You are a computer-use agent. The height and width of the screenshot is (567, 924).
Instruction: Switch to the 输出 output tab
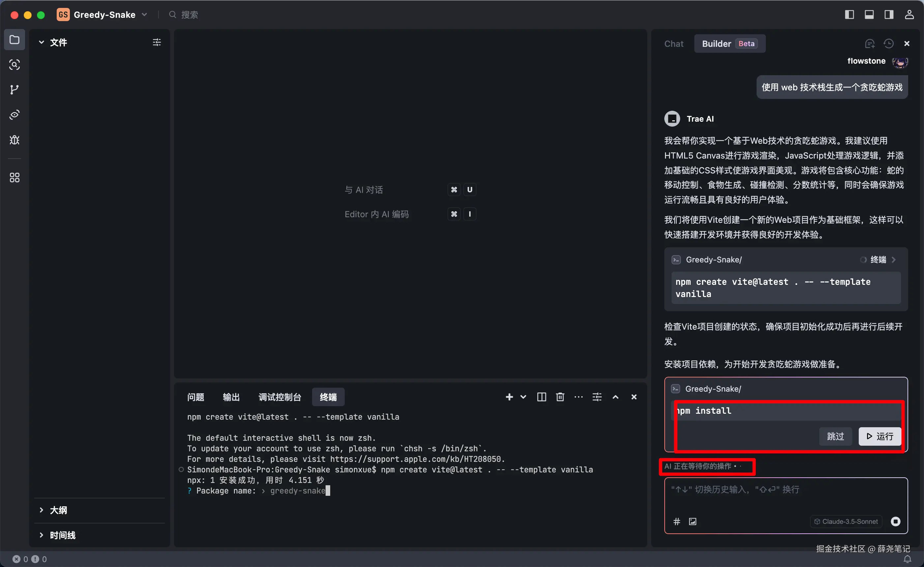pos(231,397)
